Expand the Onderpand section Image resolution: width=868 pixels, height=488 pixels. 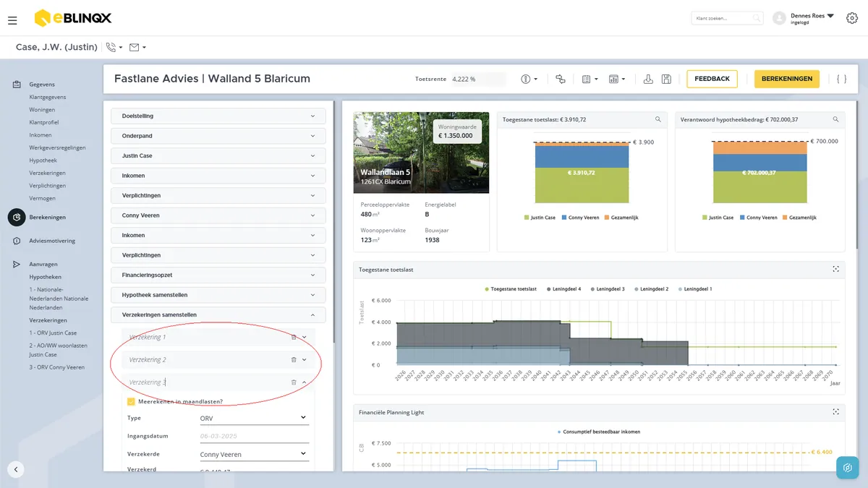click(x=218, y=136)
